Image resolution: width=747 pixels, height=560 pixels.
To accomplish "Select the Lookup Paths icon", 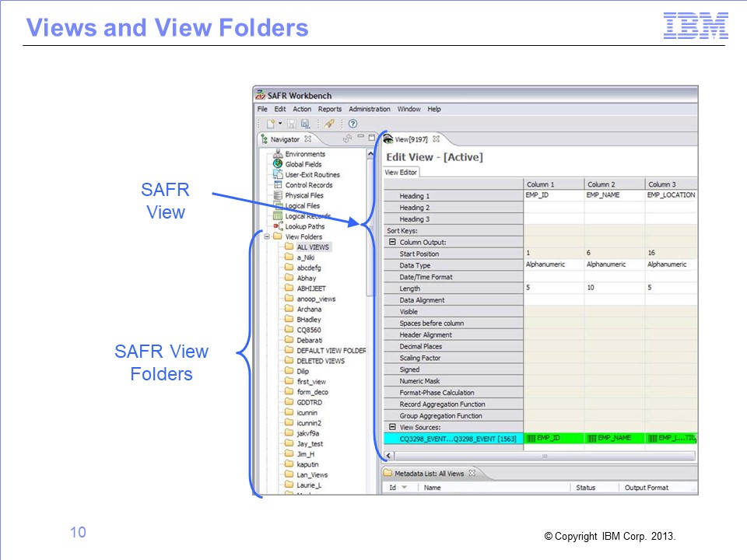I will tap(278, 226).
